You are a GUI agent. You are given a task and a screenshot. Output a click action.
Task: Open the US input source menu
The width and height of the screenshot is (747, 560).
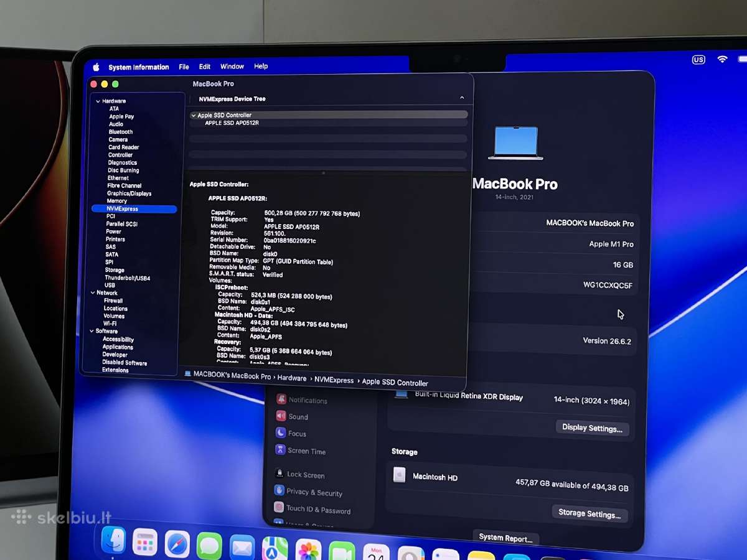point(698,60)
